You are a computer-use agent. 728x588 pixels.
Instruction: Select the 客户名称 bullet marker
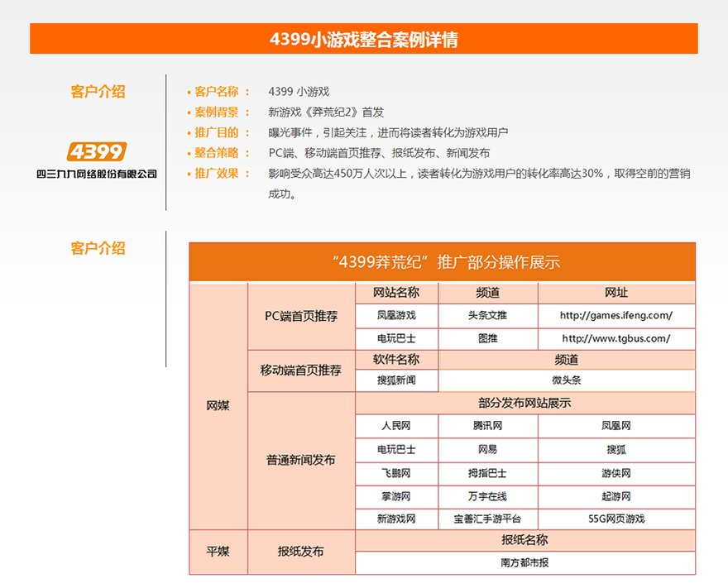point(187,91)
